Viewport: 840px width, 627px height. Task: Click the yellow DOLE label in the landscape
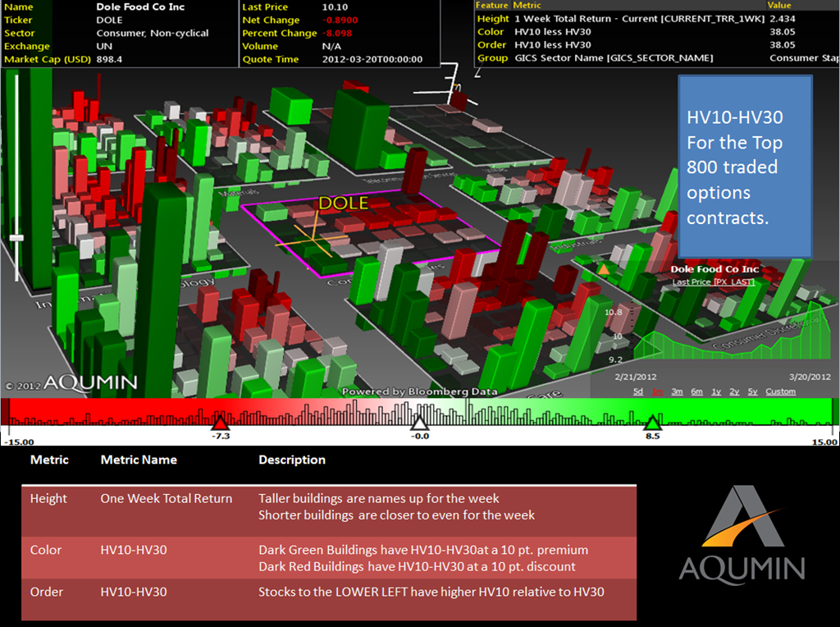pyautogui.click(x=344, y=203)
